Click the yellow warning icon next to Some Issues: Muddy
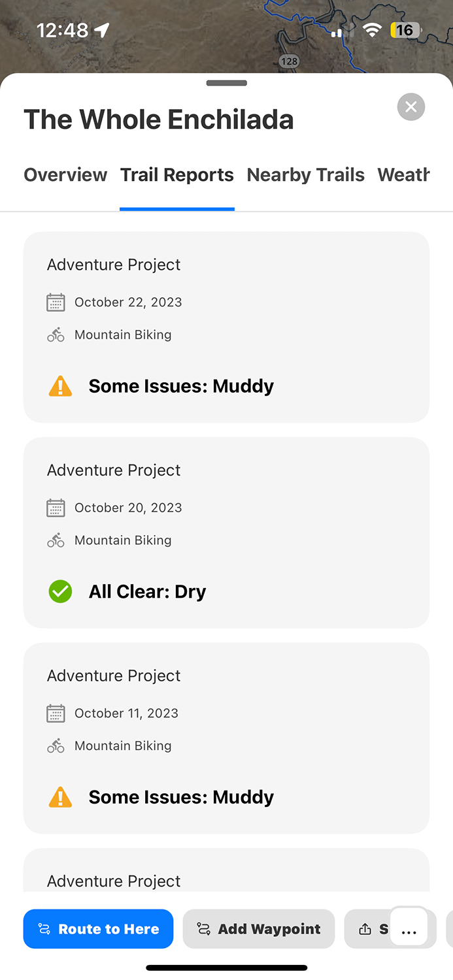 [60, 385]
